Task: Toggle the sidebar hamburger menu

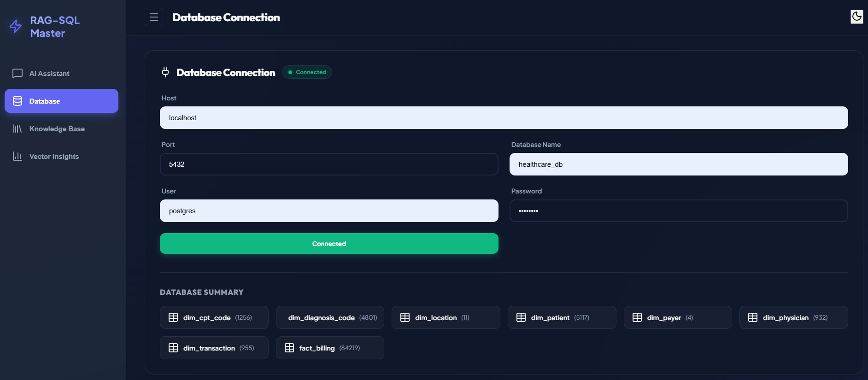Action: click(154, 17)
